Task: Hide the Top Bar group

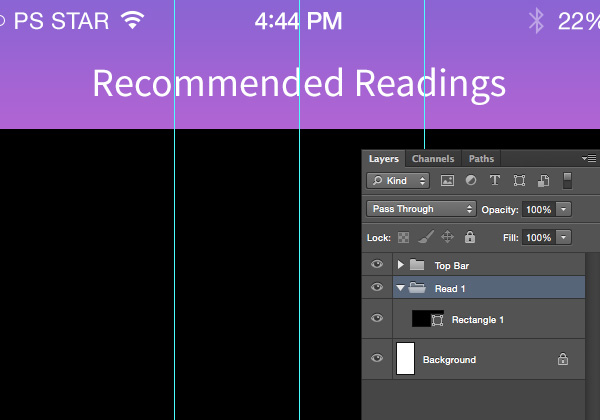Action: [377, 264]
